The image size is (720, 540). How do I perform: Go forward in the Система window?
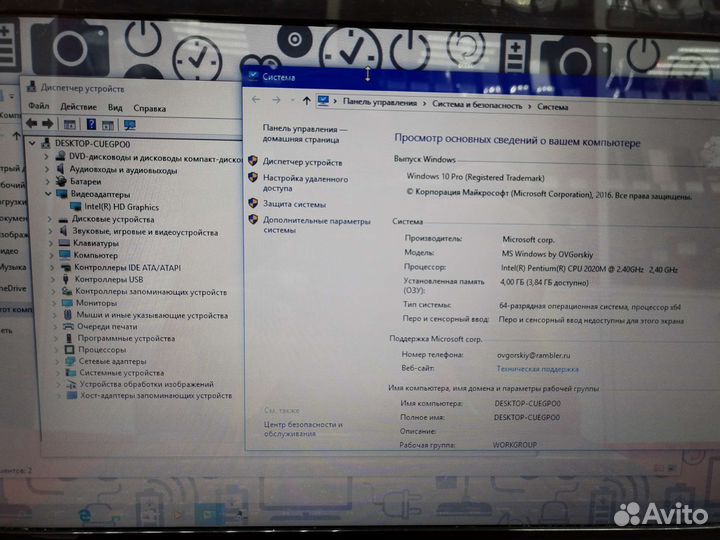(276, 100)
